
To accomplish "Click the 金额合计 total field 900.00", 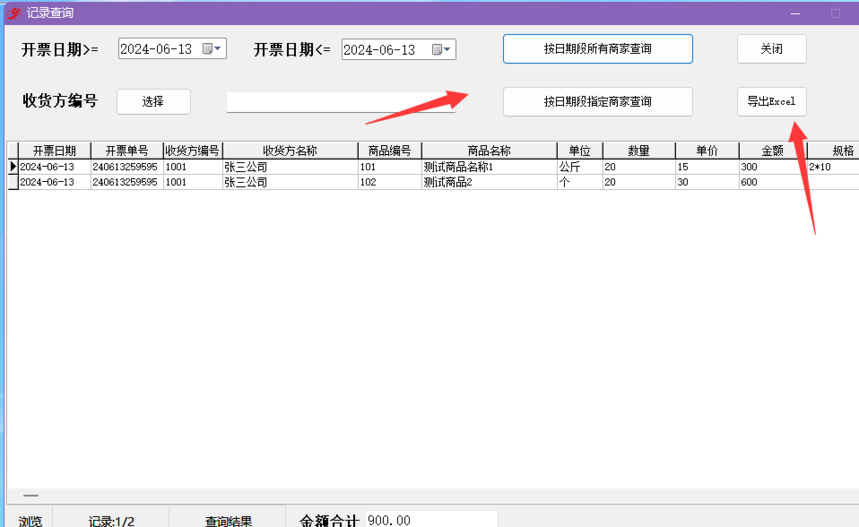I will [x=431, y=520].
